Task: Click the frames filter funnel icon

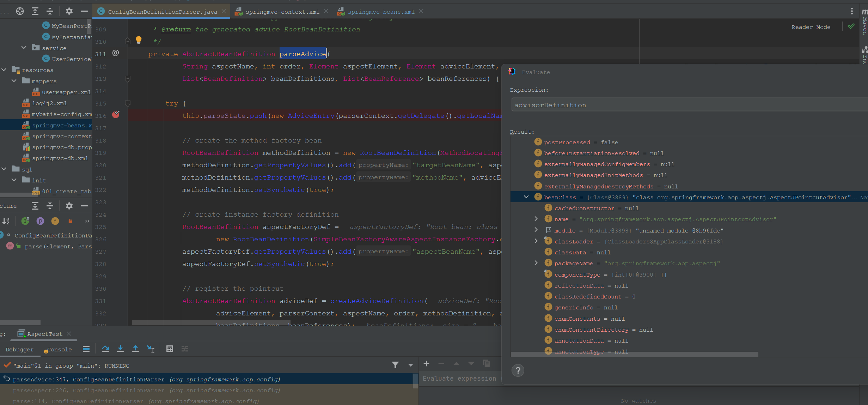Action: point(395,365)
